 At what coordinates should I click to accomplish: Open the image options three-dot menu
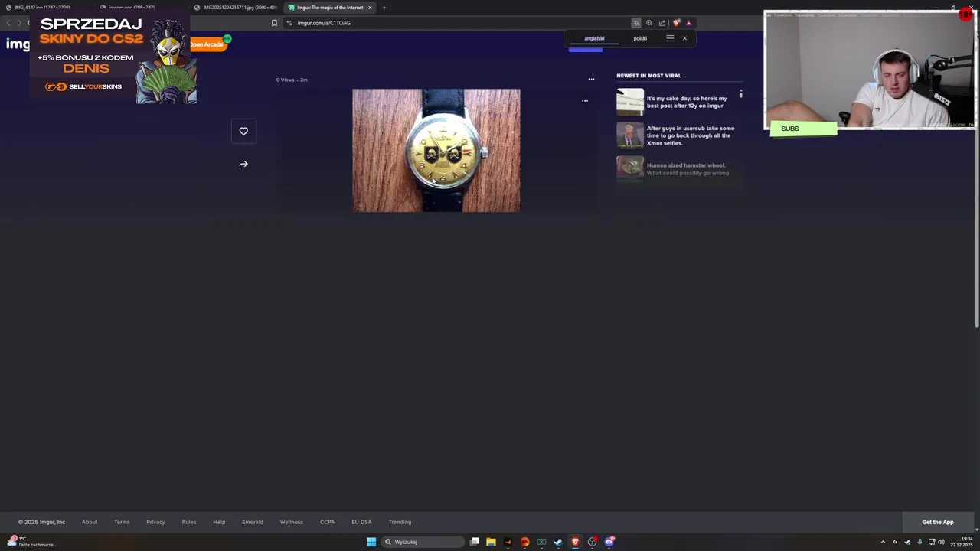(x=585, y=100)
